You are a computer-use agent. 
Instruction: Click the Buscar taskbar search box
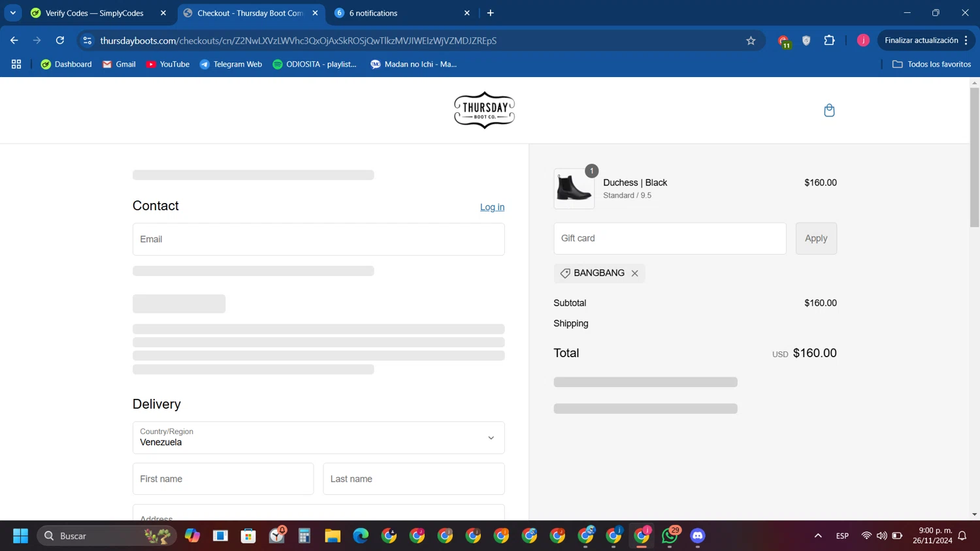(x=107, y=536)
